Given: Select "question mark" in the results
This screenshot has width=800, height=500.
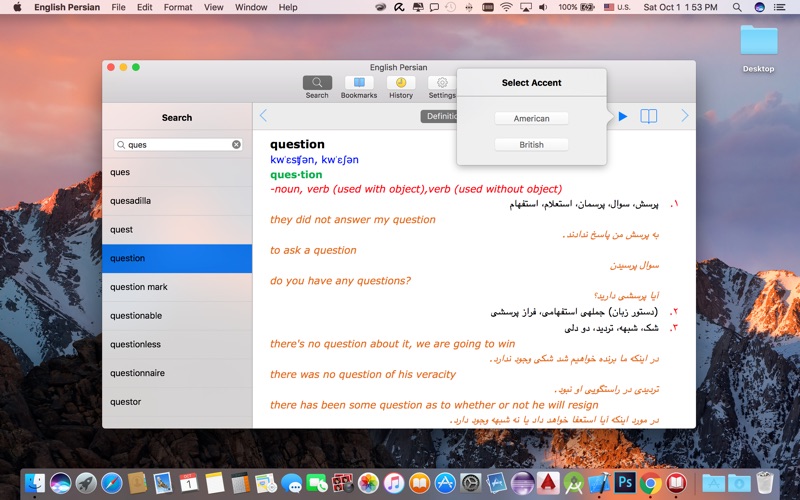Looking at the screenshot, I should coord(177,287).
